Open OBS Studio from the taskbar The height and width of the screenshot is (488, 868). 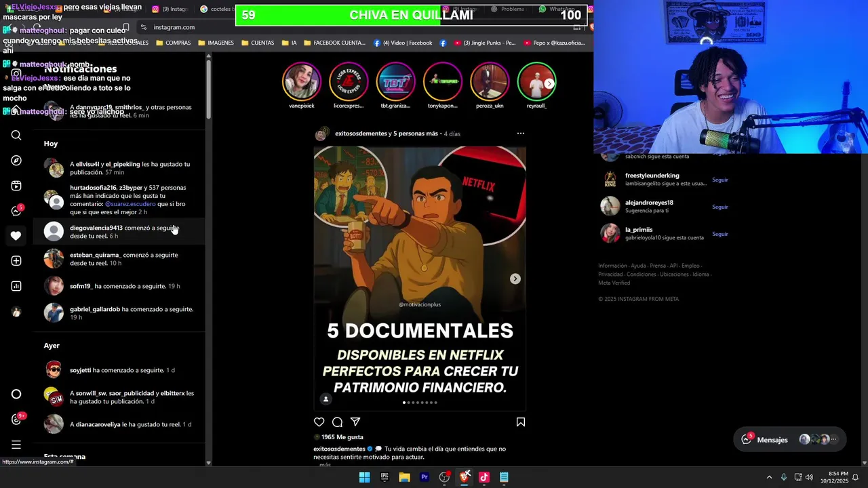tap(444, 477)
